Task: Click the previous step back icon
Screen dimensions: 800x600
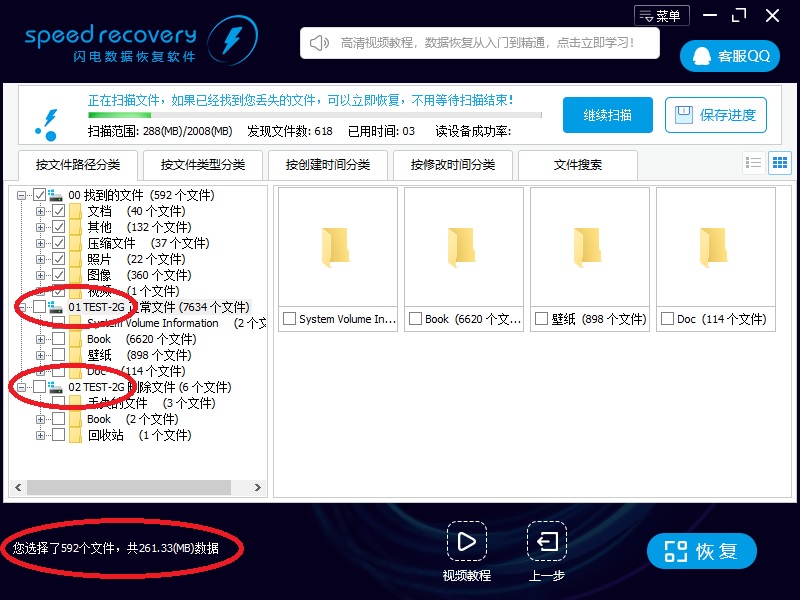Action: 547,542
